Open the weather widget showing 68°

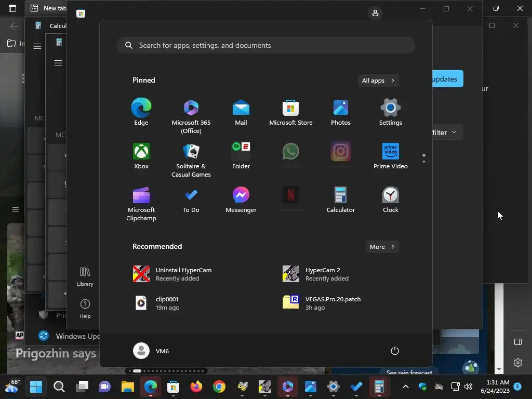coord(12,387)
